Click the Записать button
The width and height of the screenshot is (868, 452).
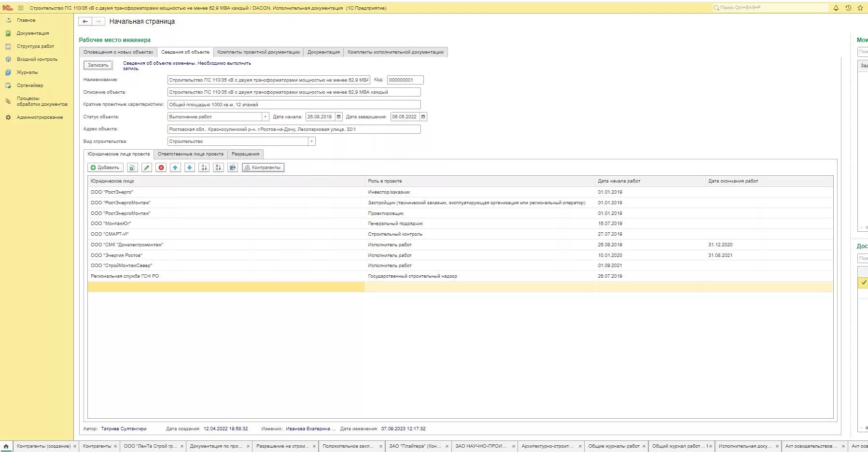[98, 65]
